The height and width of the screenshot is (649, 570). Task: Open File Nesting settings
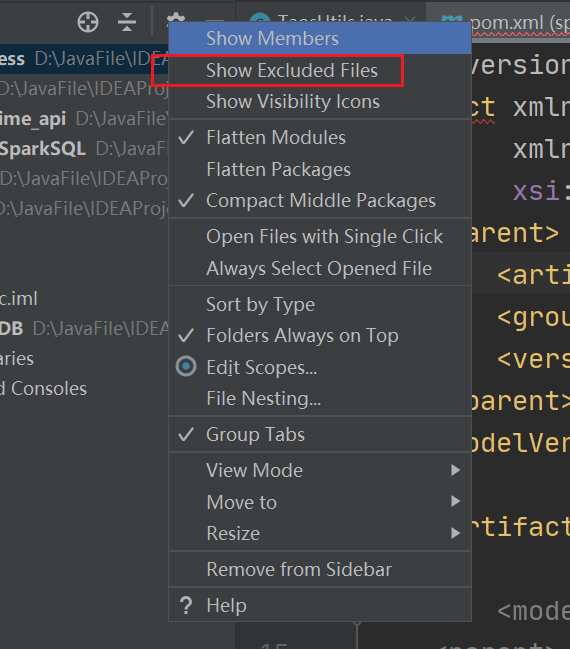tap(320, 399)
